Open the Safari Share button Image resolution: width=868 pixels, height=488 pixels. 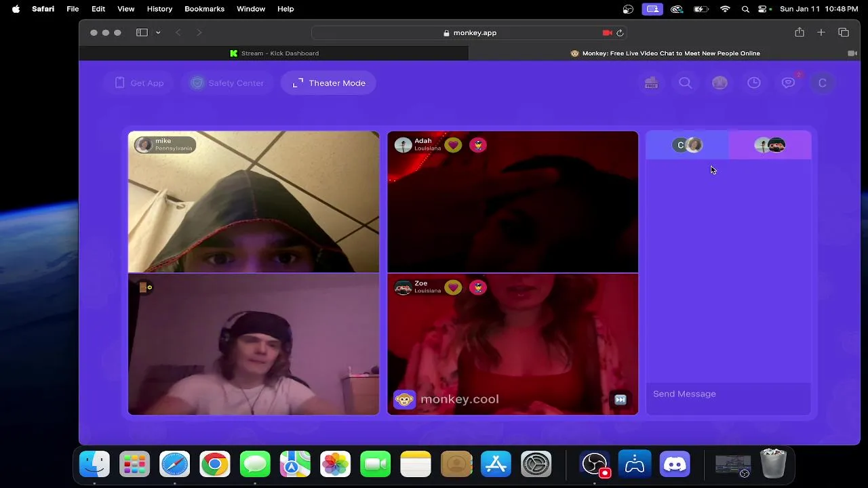click(800, 33)
